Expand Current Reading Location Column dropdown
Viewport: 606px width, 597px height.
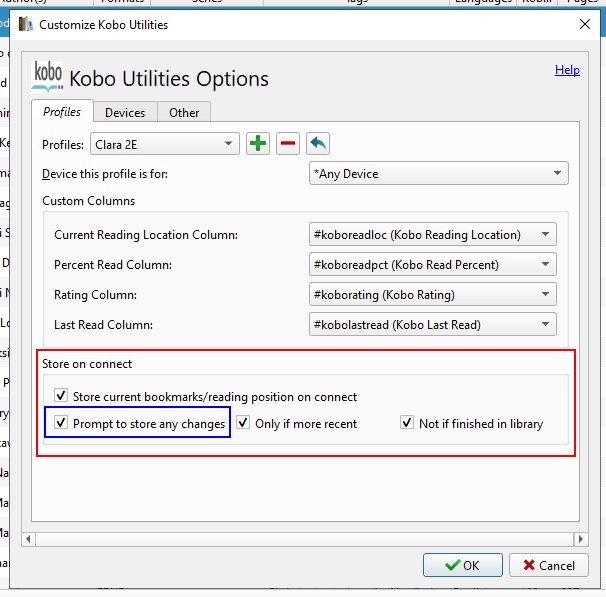[x=432, y=234]
